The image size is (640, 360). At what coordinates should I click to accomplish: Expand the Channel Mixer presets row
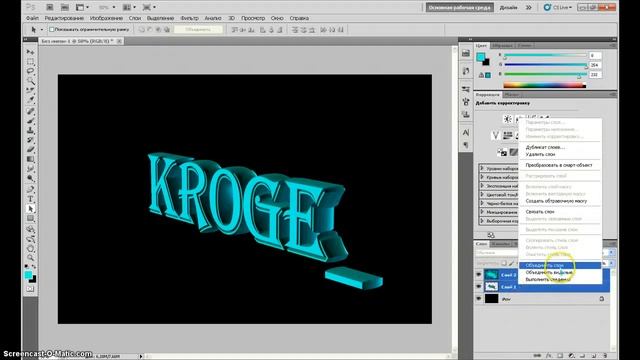482,212
